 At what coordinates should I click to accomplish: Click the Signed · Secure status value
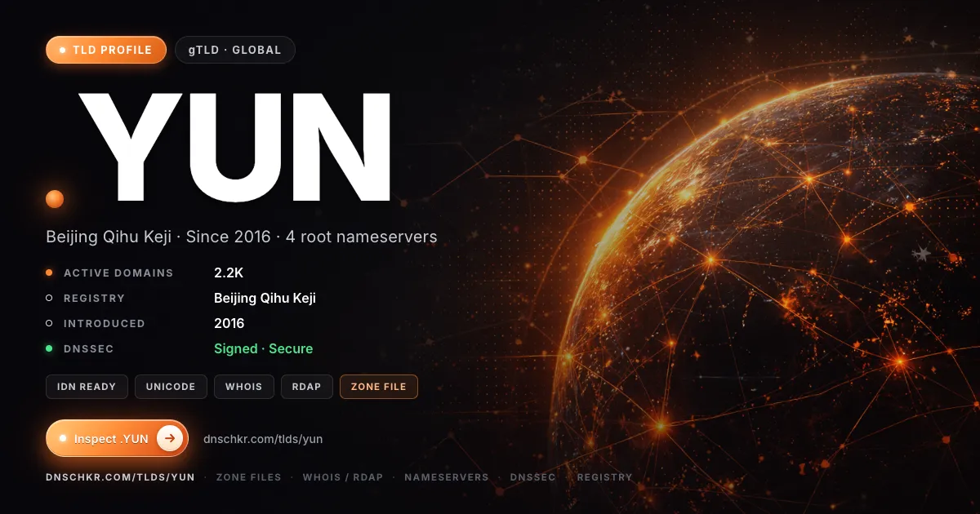pyautogui.click(x=263, y=348)
